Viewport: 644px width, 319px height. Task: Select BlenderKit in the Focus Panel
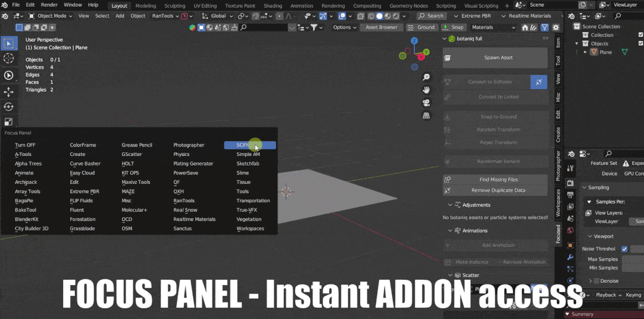(x=26, y=219)
